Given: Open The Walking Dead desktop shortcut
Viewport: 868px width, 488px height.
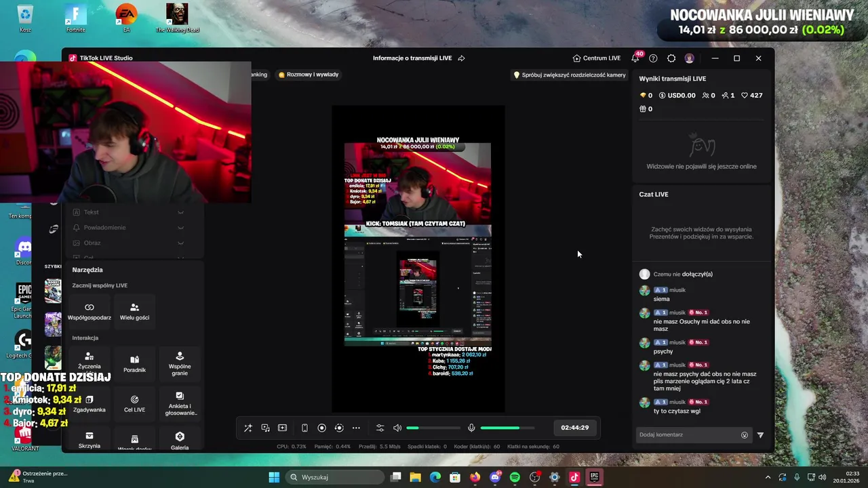Looking at the screenshot, I should click(177, 18).
